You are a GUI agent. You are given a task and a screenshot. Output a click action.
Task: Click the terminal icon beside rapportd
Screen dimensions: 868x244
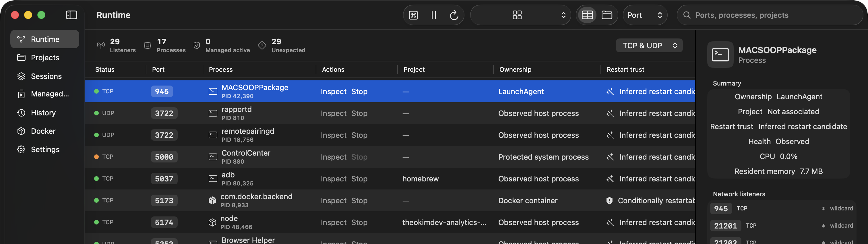(213, 114)
